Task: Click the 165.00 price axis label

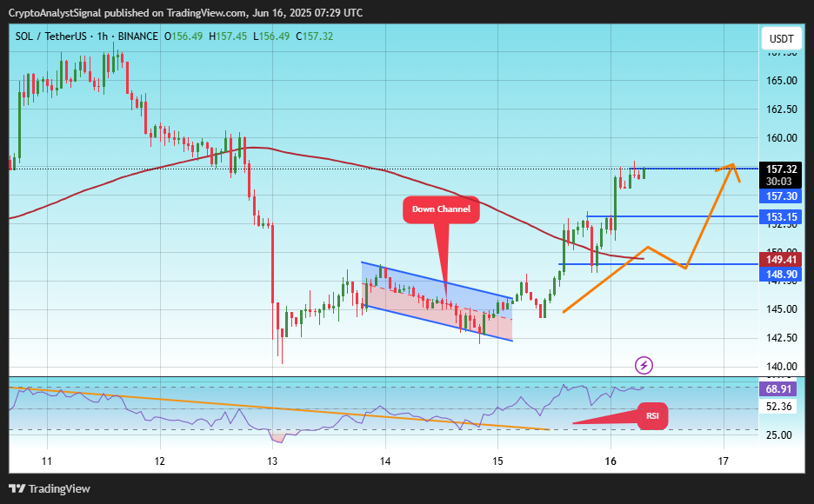Action: pyautogui.click(x=781, y=80)
